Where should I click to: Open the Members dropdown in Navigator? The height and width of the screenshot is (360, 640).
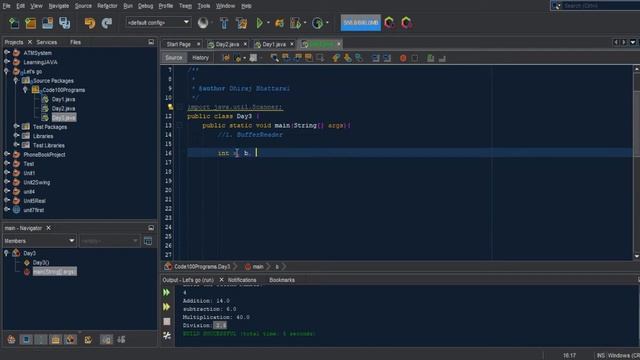[x=40, y=241]
